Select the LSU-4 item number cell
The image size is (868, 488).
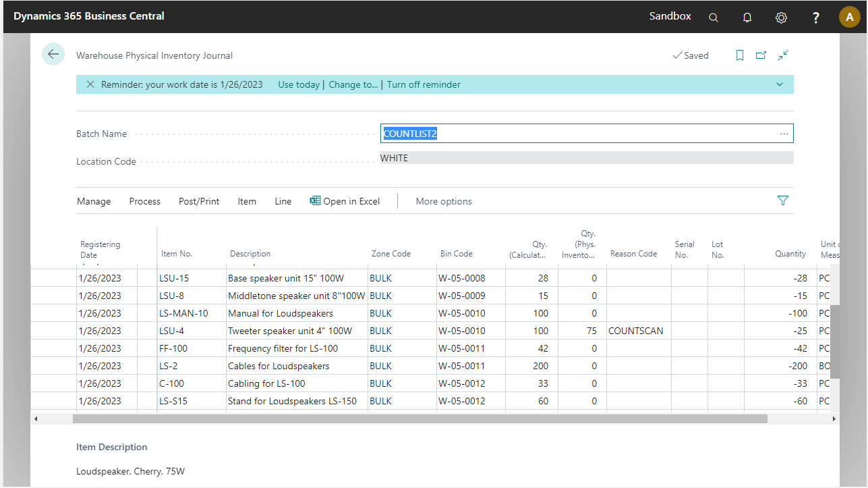coord(191,331)
